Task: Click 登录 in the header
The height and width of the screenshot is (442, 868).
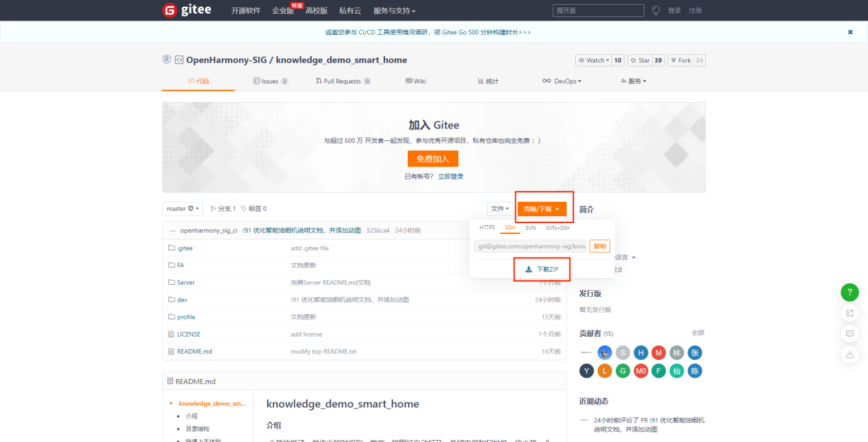Action: tap(674, 10)
